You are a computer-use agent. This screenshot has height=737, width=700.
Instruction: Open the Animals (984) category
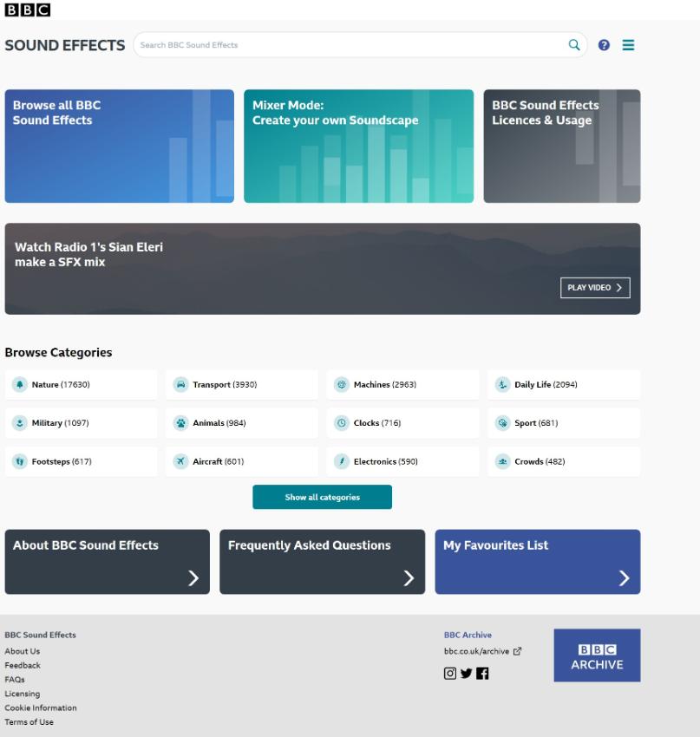(x=242, y=423)
